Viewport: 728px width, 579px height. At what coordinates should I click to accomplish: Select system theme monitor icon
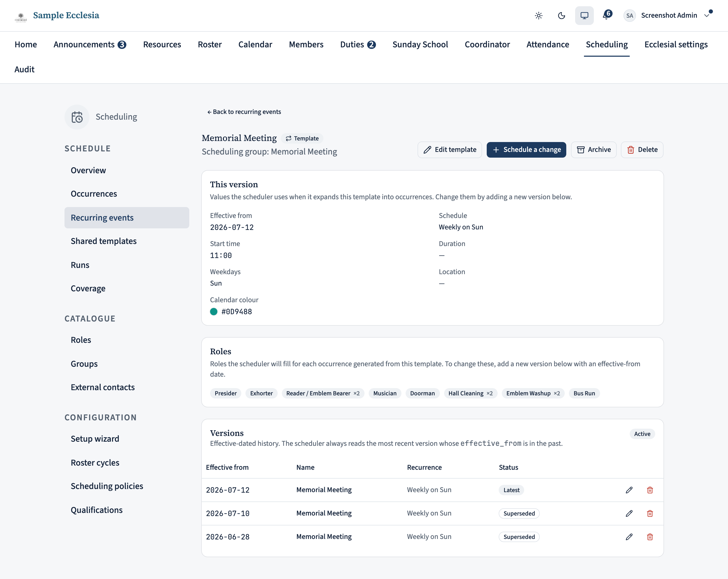584,16
